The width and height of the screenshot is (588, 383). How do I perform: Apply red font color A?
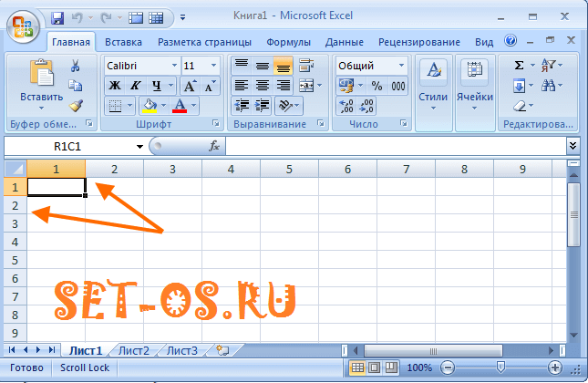point(180,106)
